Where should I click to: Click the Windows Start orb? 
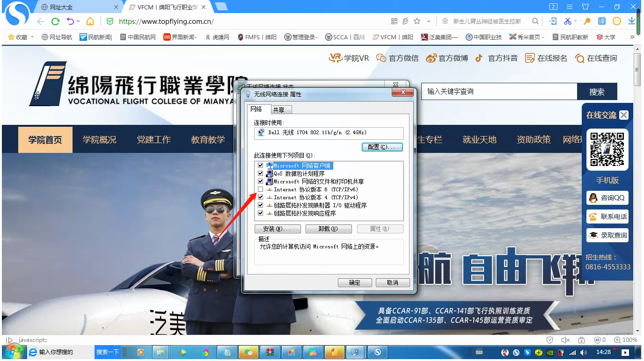click(13, 352)
